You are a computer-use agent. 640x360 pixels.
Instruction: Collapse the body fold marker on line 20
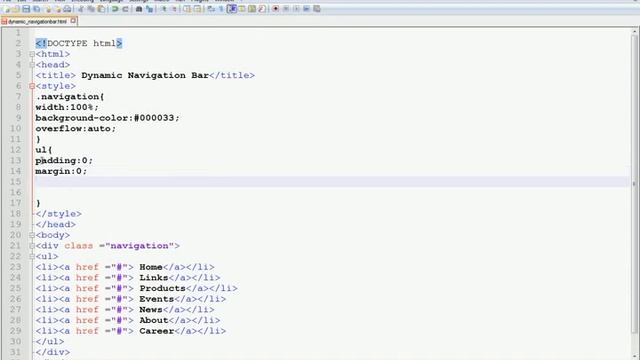[x=32, y=235]
